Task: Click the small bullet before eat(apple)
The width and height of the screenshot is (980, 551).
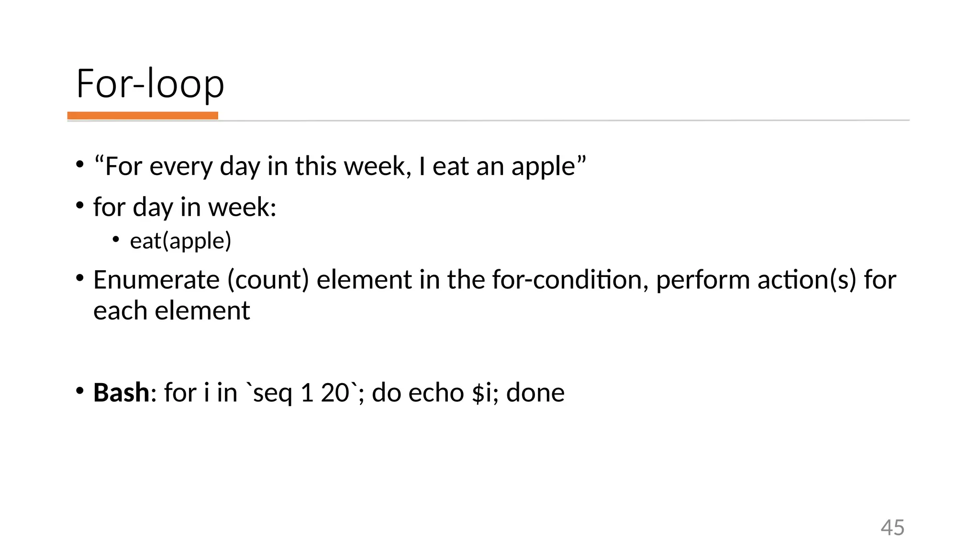Action: pos(116,238)
